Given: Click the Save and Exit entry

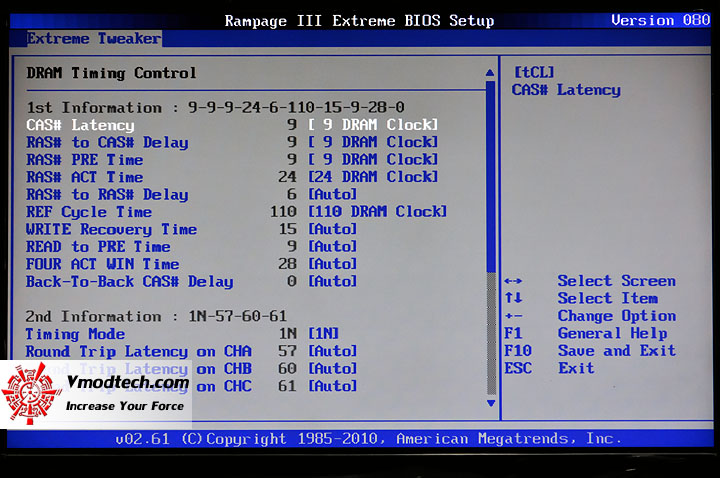Looking at the screenshot, I should point(617,351).
